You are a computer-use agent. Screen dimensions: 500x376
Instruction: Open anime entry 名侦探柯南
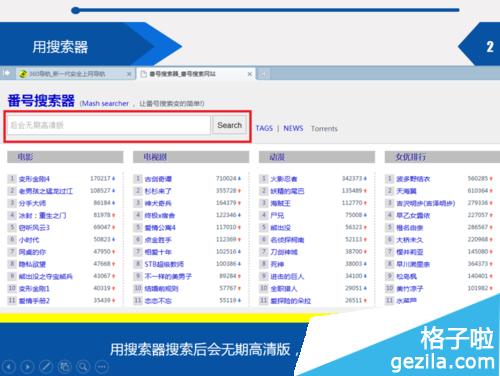287,240
